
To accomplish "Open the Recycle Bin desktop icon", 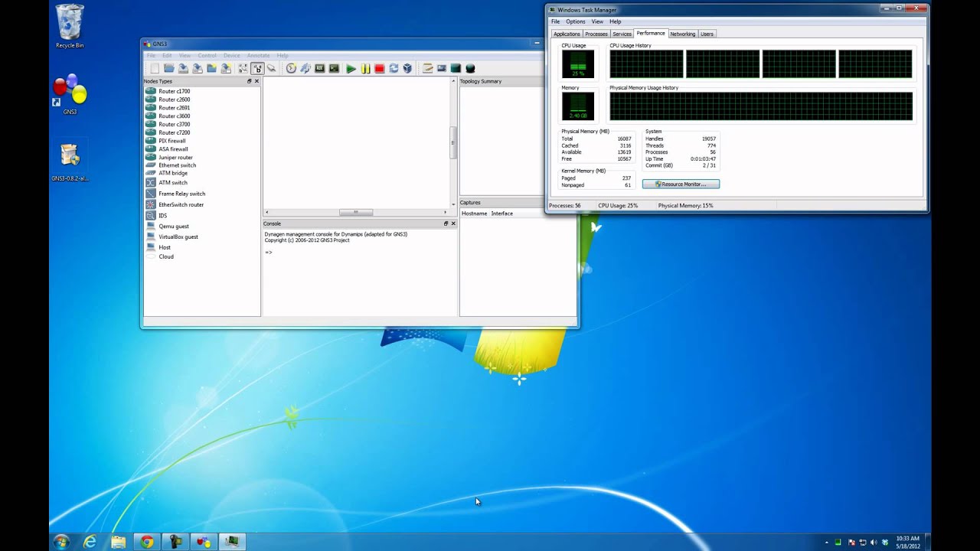I will click(70, 26).
